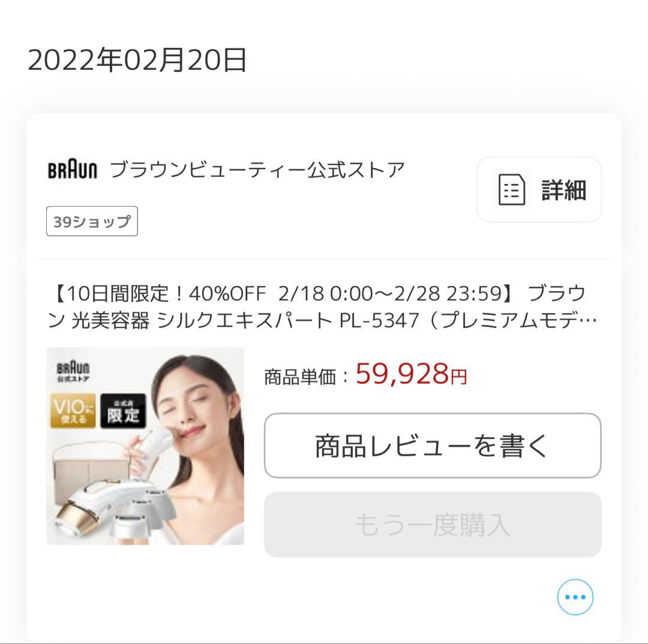Click the black 限定 badge in product image
The height and width of the screenshot is (644, 648).
point(123,410)
